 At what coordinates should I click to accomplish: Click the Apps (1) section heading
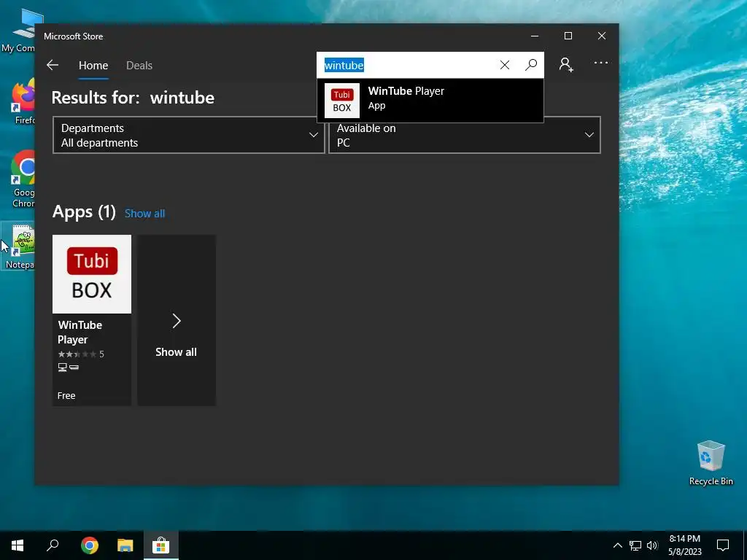pos(84,211)
